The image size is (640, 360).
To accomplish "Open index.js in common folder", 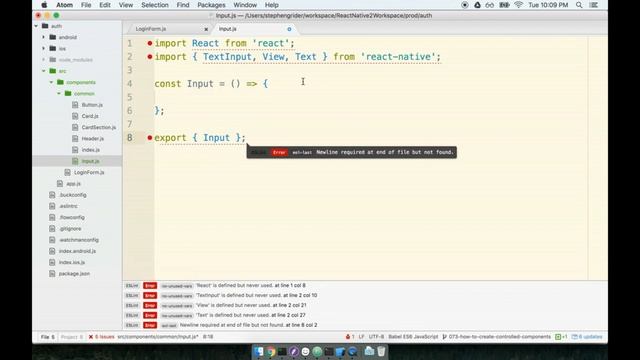I will 91,150.
